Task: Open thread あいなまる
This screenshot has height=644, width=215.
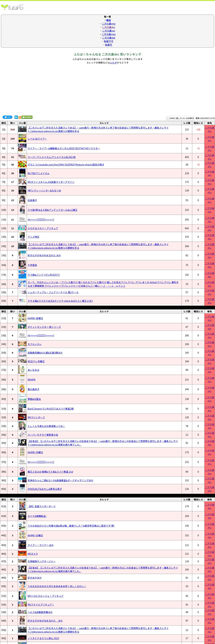Action: (33, 370)
